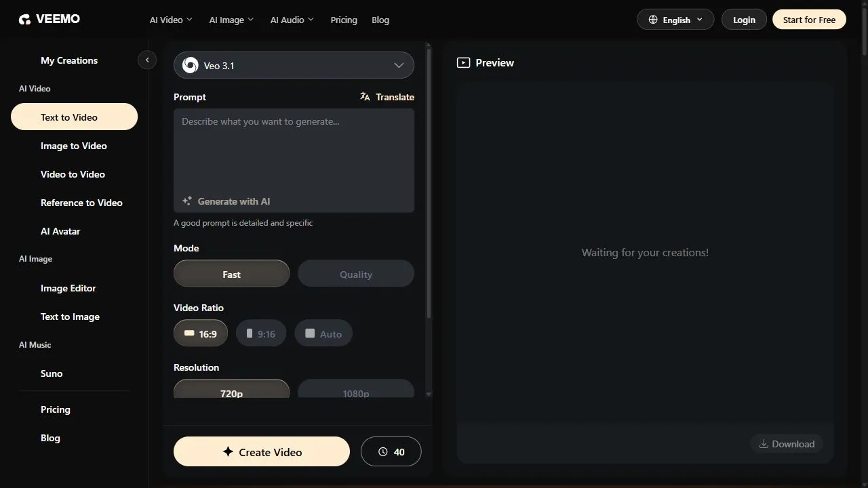Click the Preview panel play icon
This screenshot has width=868, height=488.
[463, 62]
